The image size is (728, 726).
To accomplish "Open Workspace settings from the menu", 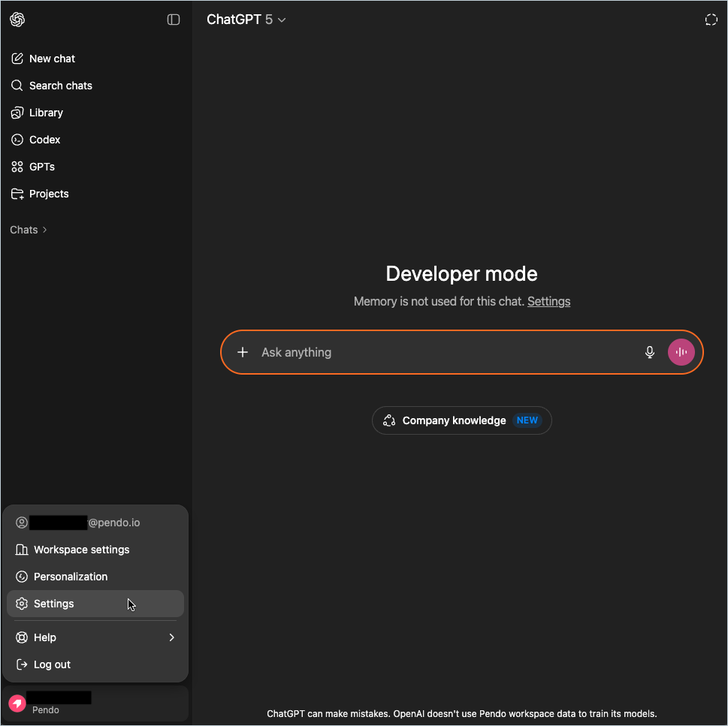I will tap(81, 550).
